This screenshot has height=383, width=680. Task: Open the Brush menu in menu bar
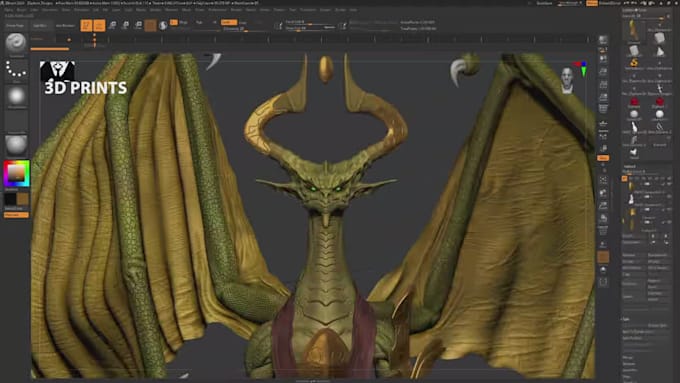click(x=21, y=10)
